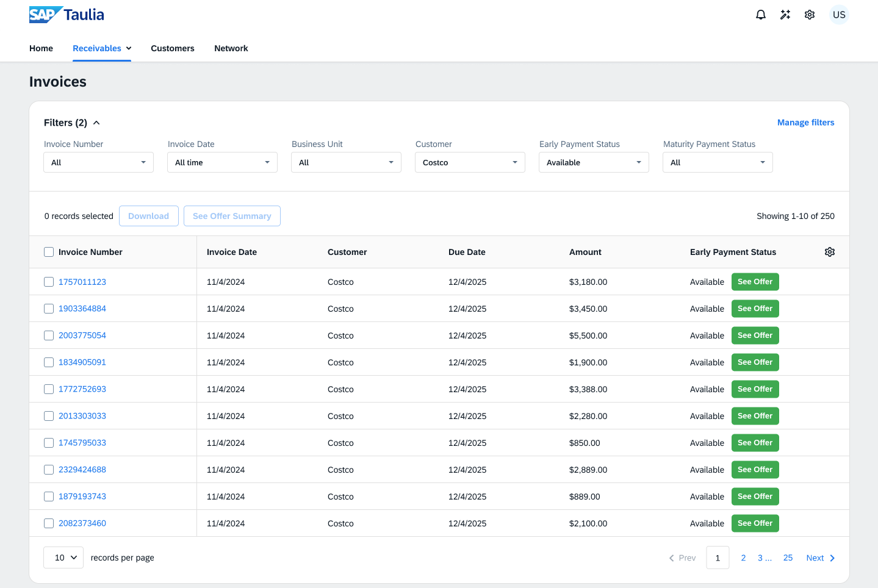Open the Manage filters link

pos(805,123)
